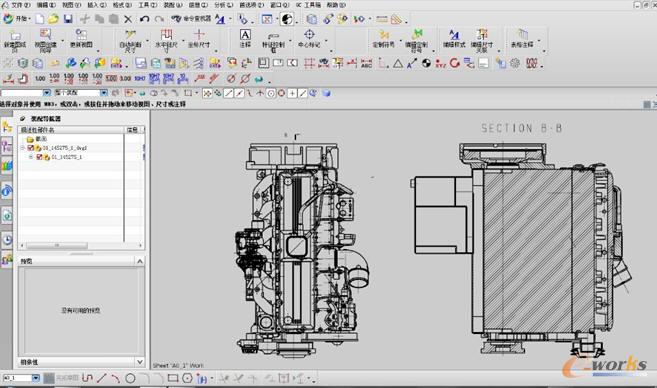Click the Delete X icon in toolbar
Viewport: 657px width, 388px height.
click(128, 19)
